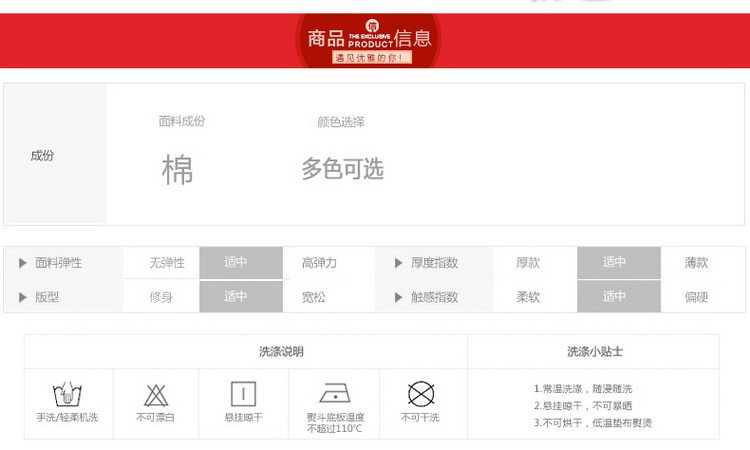
Task: Click the arrow icon beside 触感指数
Action: coord(398,297)
